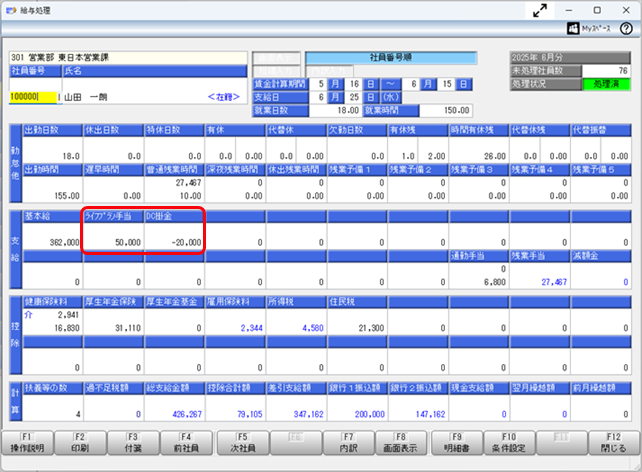Click the 基本給 value 362,000
Screen dimensions: 642x472
[64, 242]
